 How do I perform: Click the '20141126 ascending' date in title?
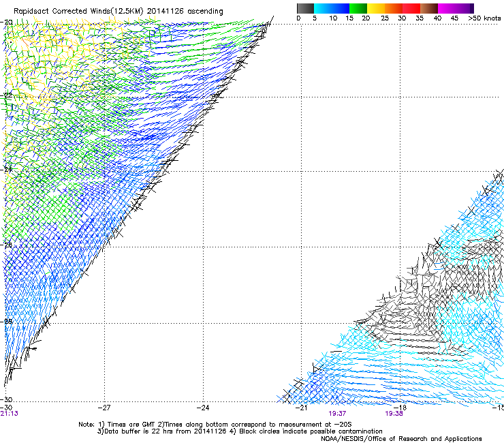pos(185,12)
